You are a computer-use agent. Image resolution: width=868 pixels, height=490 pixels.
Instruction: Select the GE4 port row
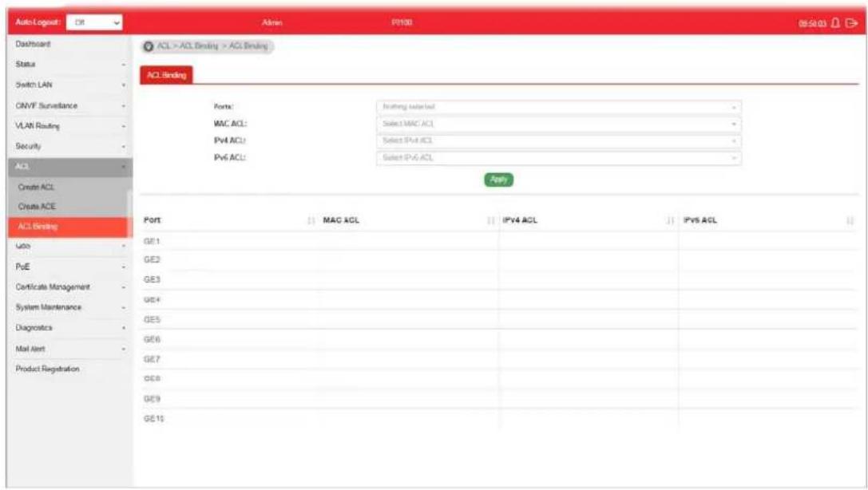click(498, 300)
